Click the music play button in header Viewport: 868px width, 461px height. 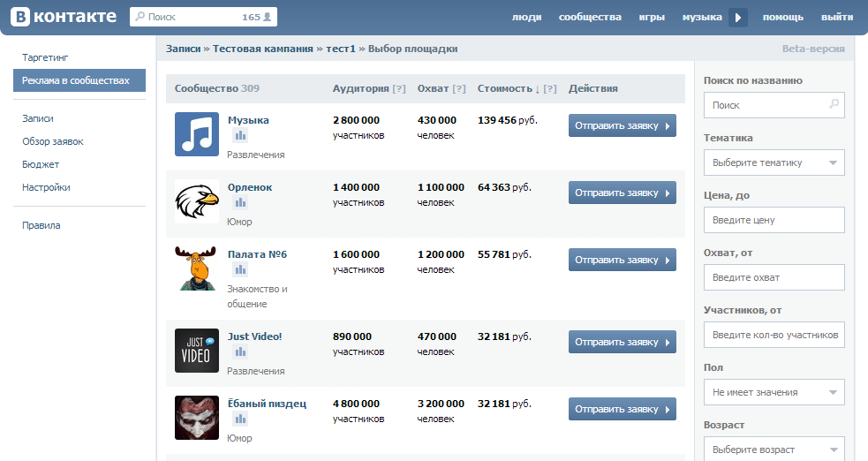click(x=738, y=17)
